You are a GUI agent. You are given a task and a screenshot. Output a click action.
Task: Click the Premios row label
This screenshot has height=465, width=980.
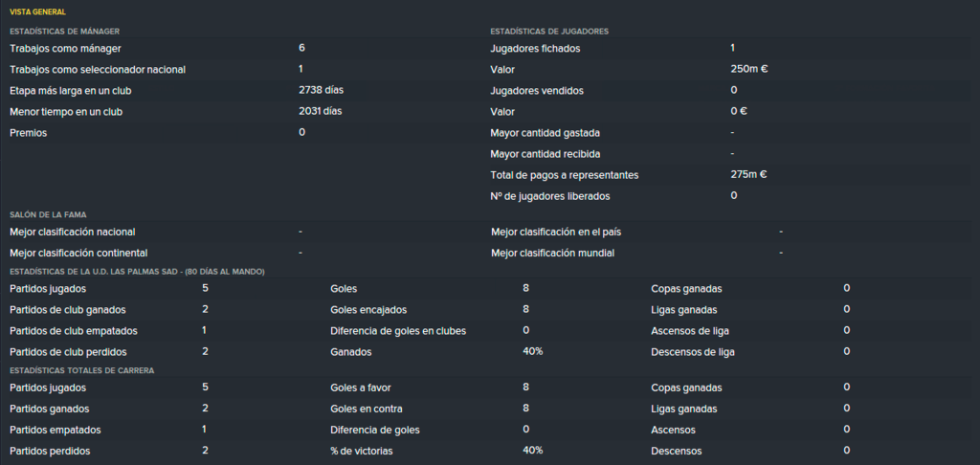click(28, 133)
